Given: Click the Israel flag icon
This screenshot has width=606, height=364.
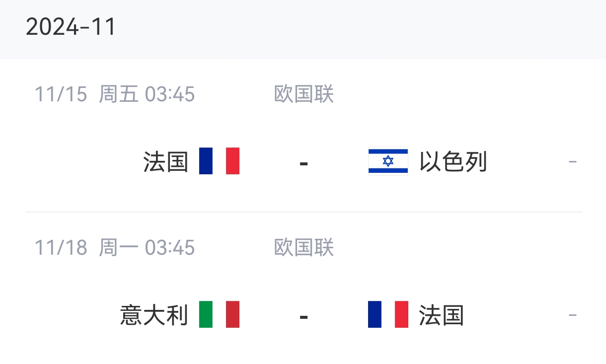Looking at the screenshot, I should pos(388,161).
